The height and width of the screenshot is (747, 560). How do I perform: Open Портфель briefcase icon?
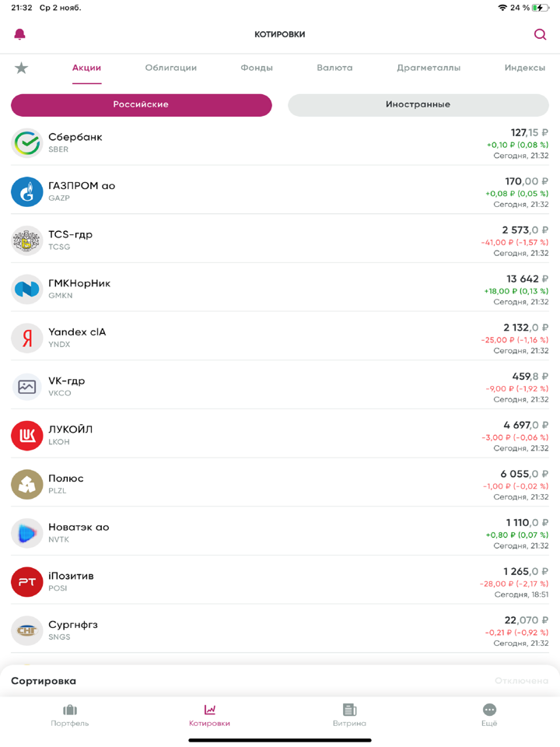(70, 710)
